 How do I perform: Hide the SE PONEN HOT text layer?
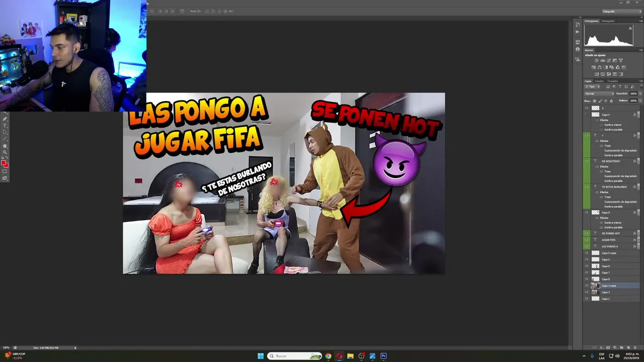(x=586, y=233)
